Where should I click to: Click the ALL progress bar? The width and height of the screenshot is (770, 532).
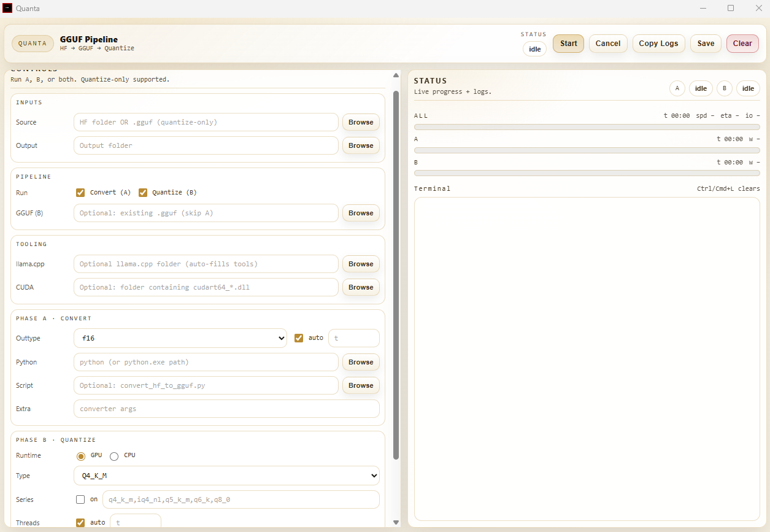587,127
